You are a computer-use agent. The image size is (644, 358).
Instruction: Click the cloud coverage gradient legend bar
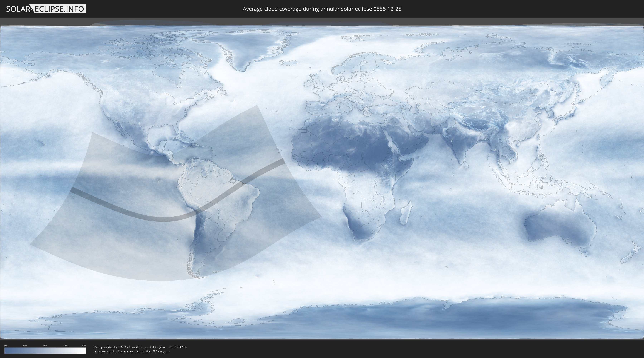[45, 350]
